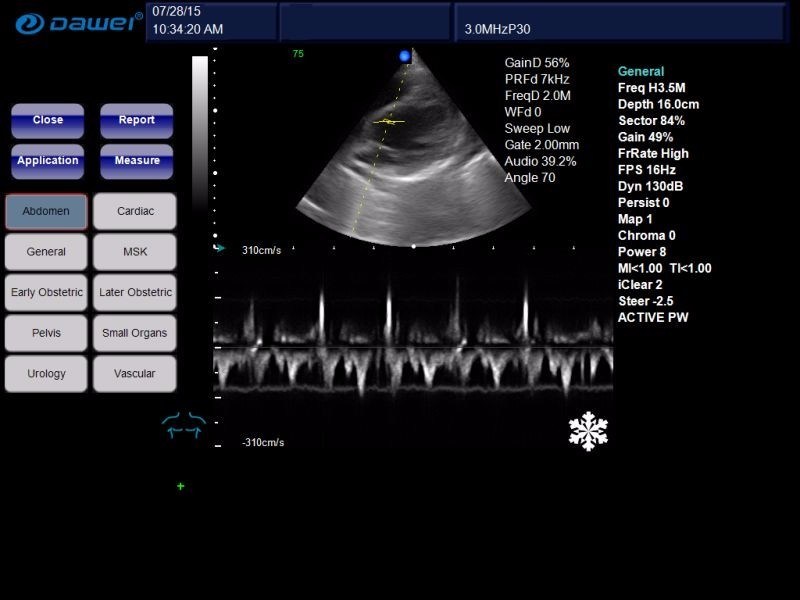
Task: Click the yellow Doppler sample gate marker
Action: 389,121
